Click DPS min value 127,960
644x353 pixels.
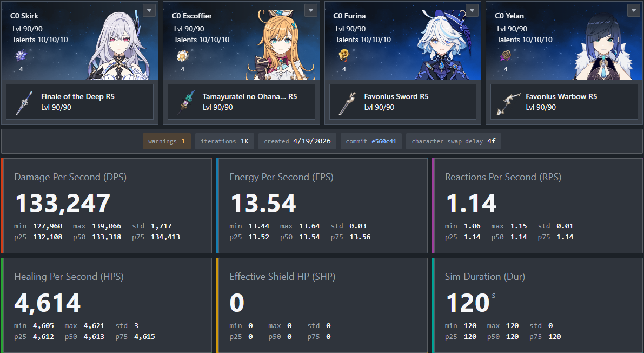click(48, 226)
